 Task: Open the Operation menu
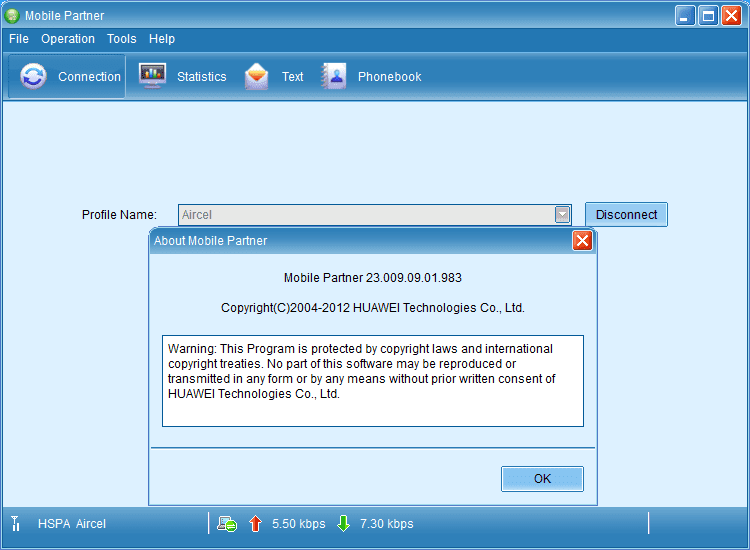(68, 39)
